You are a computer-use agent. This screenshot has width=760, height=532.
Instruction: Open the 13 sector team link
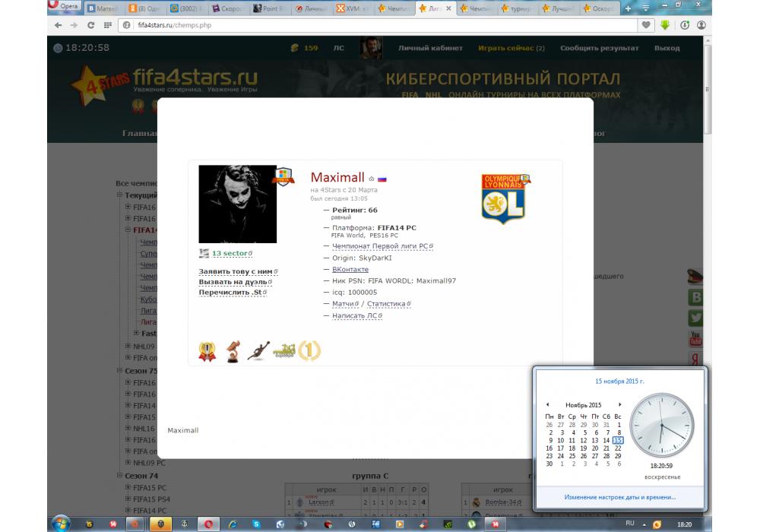pos(230,253)
